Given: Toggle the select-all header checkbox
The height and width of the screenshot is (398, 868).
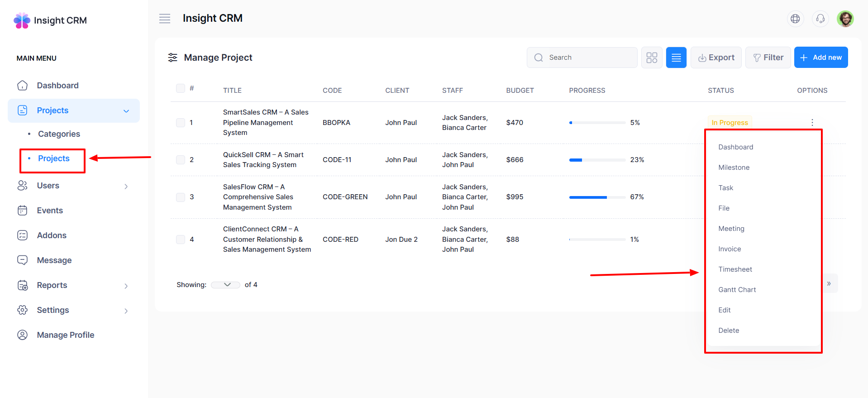Looking at the screenshot, I should 181,88.
